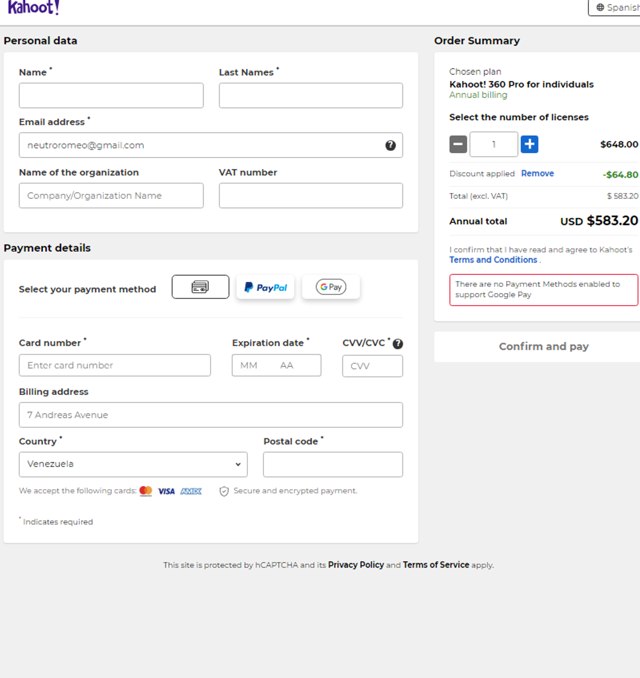Choose Google Pay payment method
Viewport: 640px width, 678px height.
coord(330,287)
